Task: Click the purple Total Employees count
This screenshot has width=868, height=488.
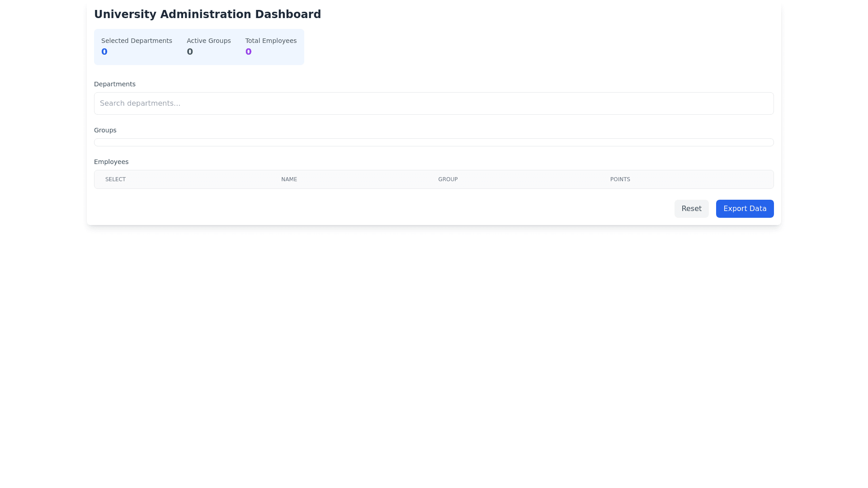Action: (248, 52)
